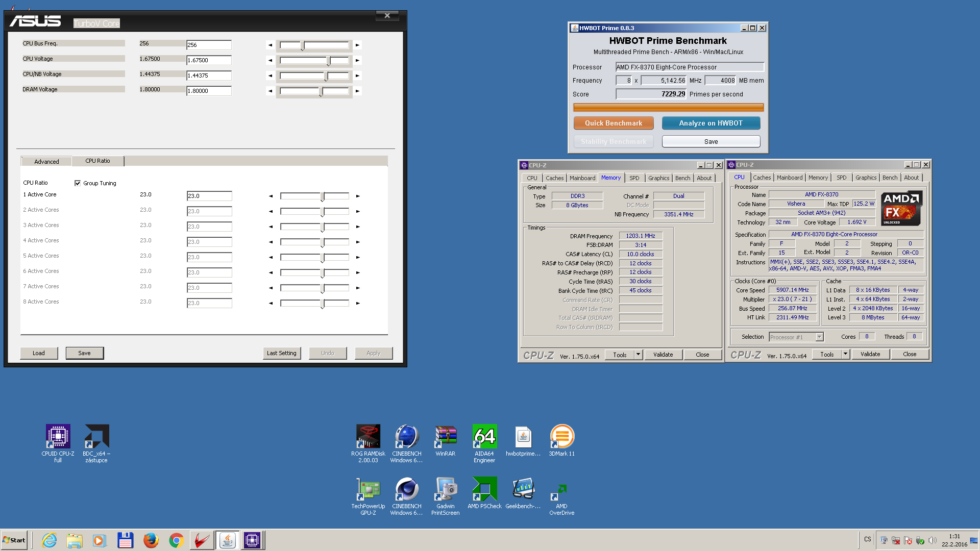Open hwbotprime Java file icon
Viewport: 980px width, 551px height.
[x=523, y=440]
